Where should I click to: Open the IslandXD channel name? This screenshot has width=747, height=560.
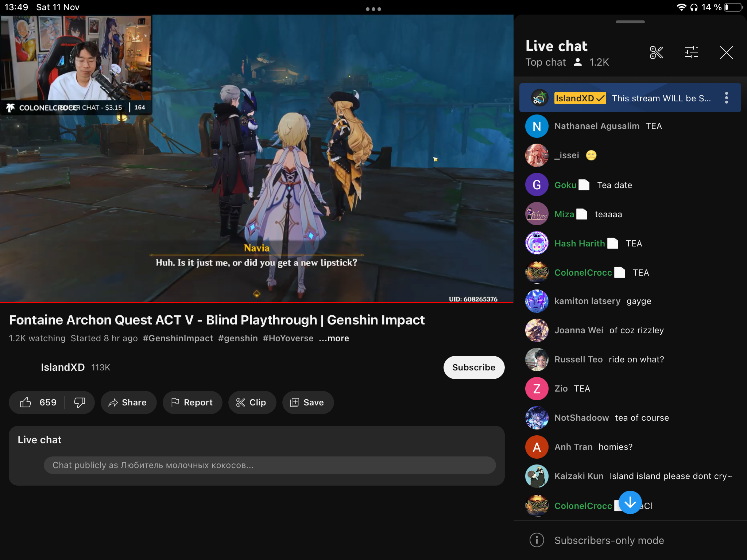(63, 367)
